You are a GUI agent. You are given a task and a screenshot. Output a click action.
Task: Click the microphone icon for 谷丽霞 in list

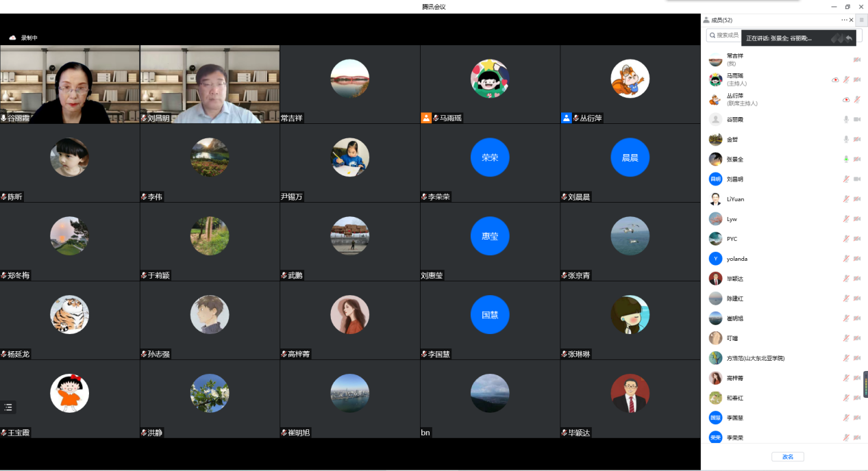tap(846, 120)
